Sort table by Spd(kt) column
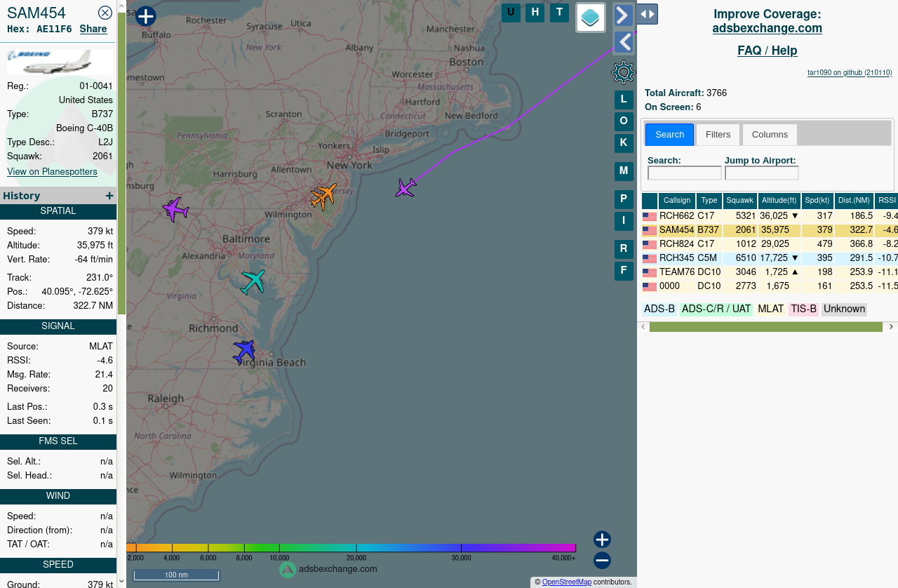The height and width of the screenshot is (588, 898). coord(817,201)
